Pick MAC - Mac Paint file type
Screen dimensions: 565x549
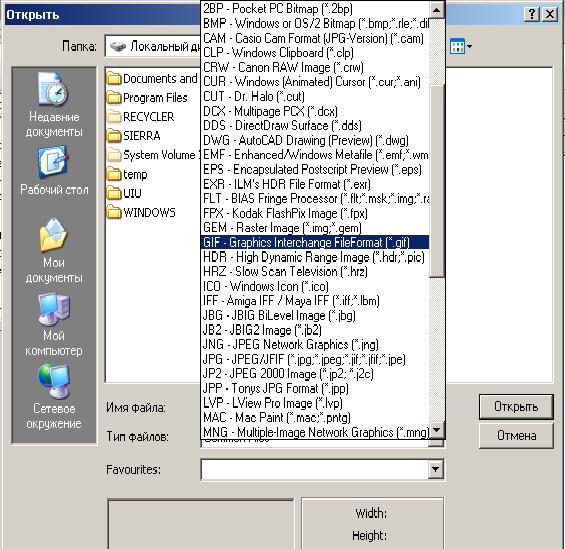point(315,418)
